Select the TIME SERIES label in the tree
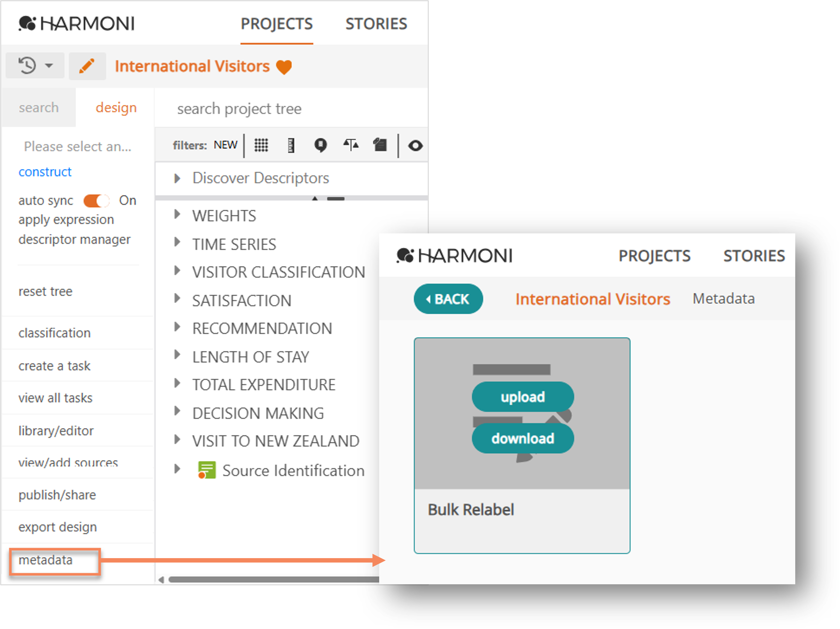Screen dimensions: 840x629 [x=234, y=244]
